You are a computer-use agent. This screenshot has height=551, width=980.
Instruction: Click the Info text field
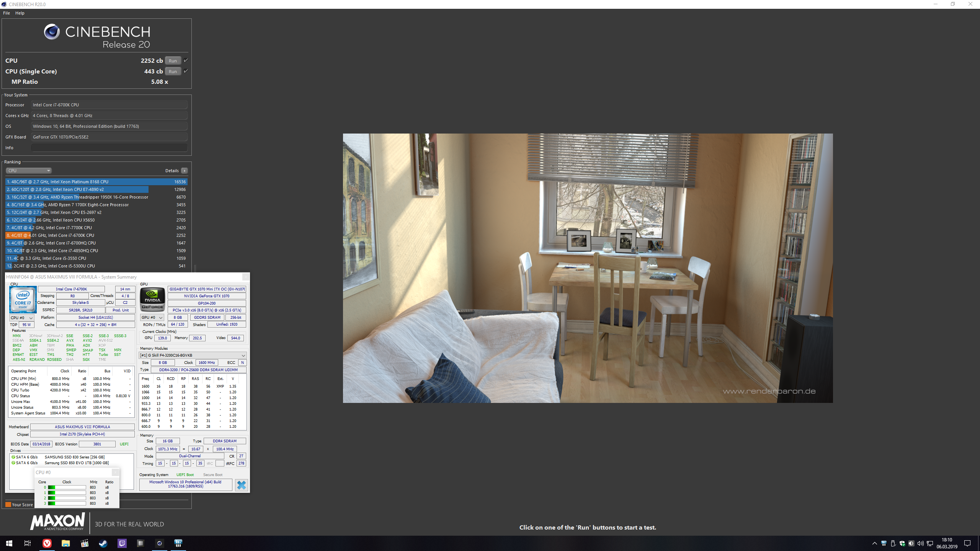point(109,148)
